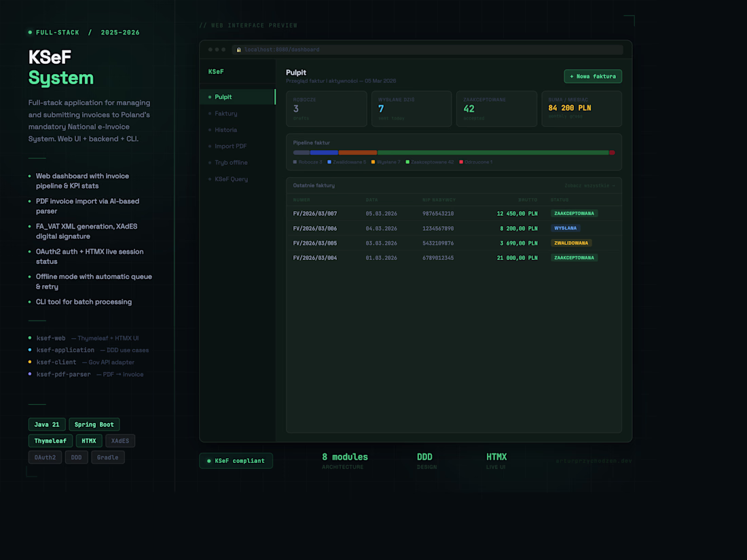The image size is (747, 560).
Task: Click the KSeF logo in sidebar header
Action: click(216, 71)
